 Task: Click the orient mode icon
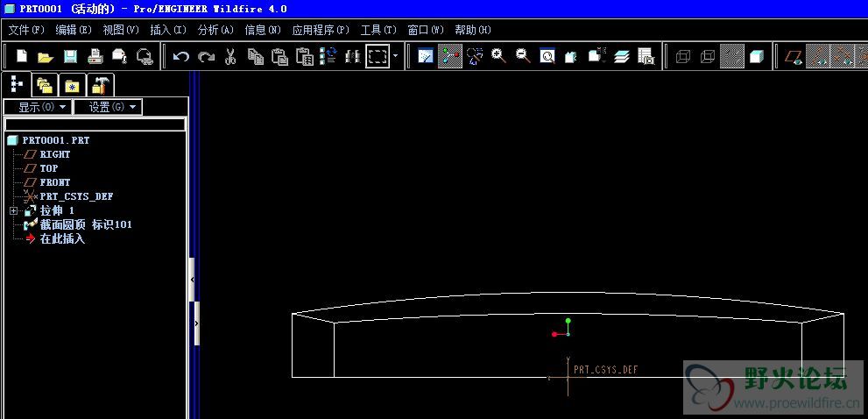(475, 56)
